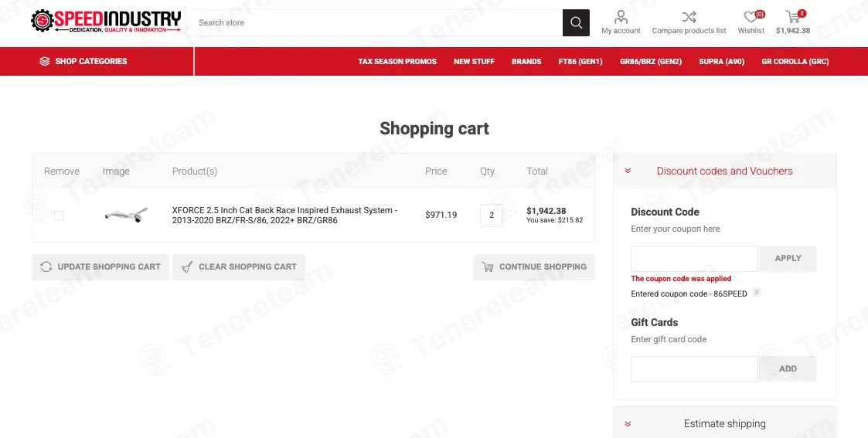Click the $1,942.38 header cart total
868x438 pixels.
[793, 31]
